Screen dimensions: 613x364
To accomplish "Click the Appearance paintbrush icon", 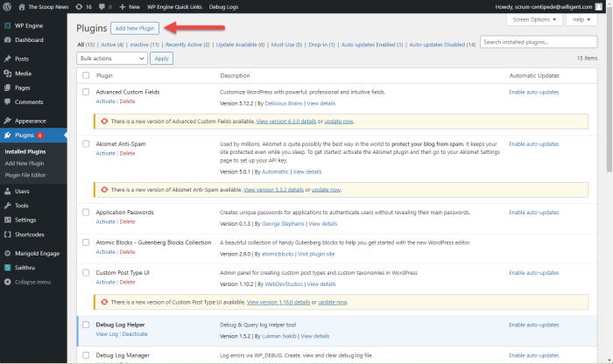I will (x=7, y=121).
